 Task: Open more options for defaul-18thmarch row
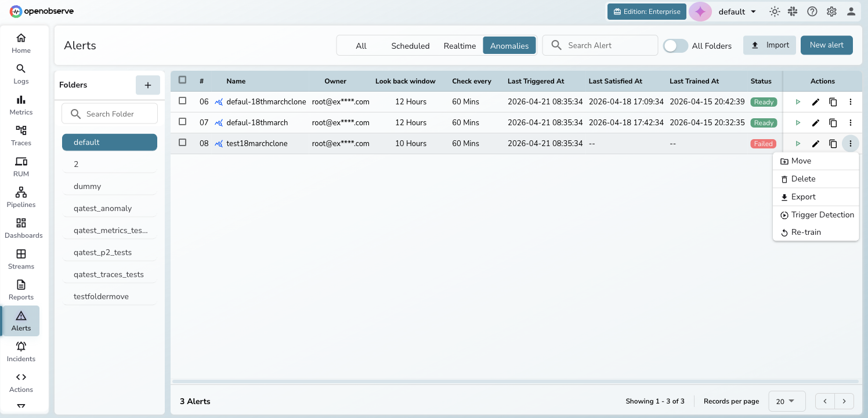[x=850, y=123]
